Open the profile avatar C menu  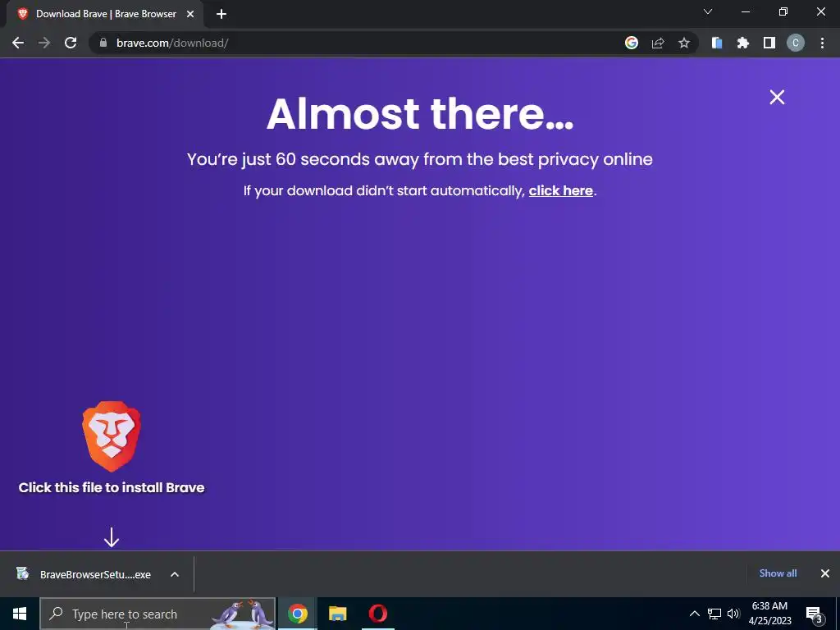796,43
